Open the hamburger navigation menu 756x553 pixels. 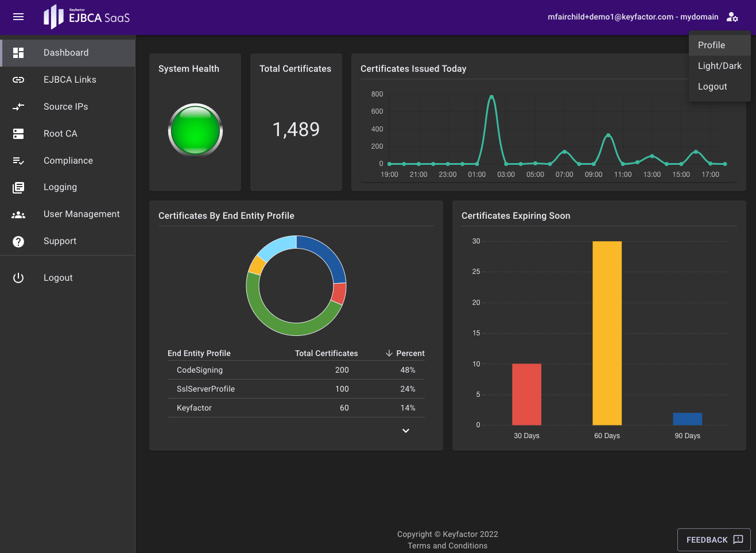[x=18, y=17]
